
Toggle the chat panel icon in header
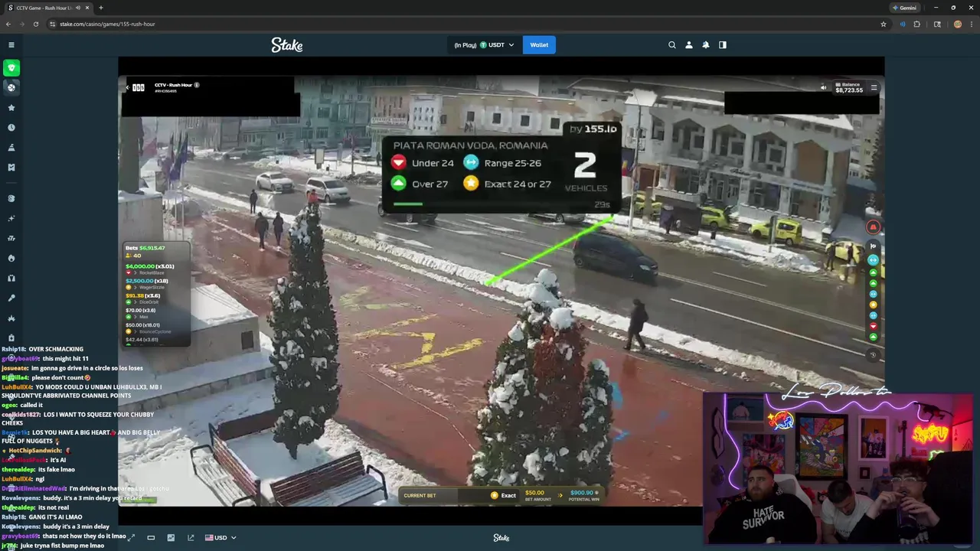pos(723,45)
